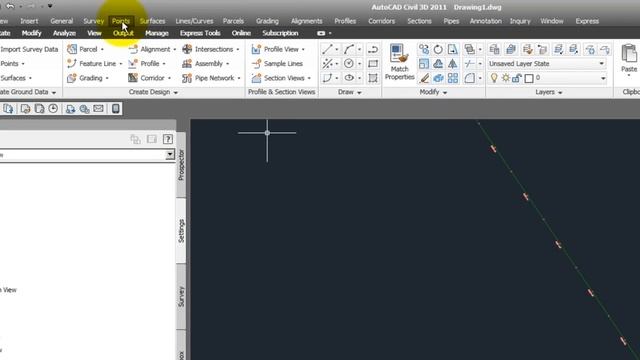Switch to the Analyze ribbon tab
Viewport: 640px width, 360px height.
click(64, 33)
